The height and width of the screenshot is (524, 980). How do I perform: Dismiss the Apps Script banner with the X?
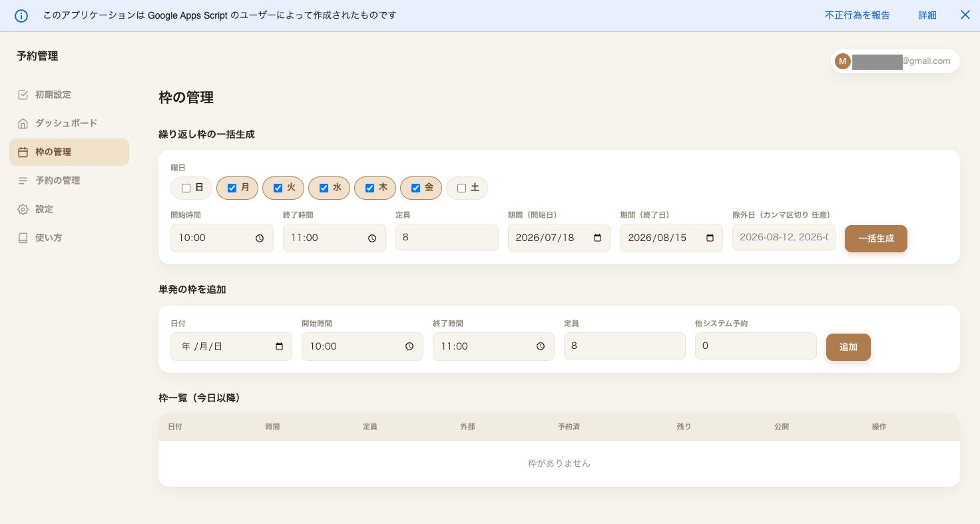(x=965, y=15)
